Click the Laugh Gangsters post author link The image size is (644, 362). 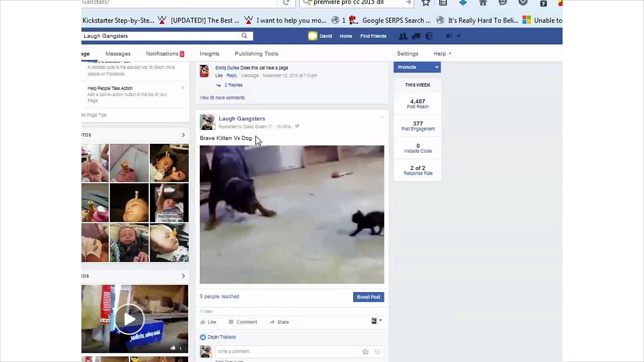pyautogui.click(x=242, y=119)
